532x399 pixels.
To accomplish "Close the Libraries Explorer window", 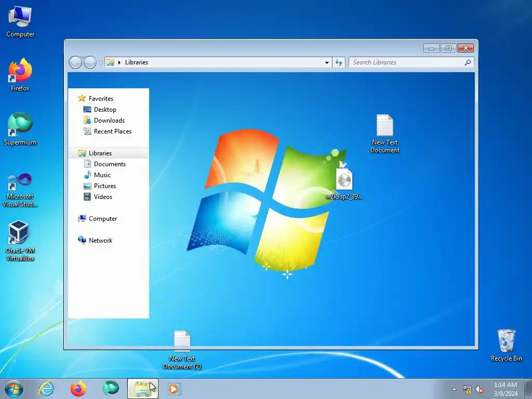I will 466,48.
